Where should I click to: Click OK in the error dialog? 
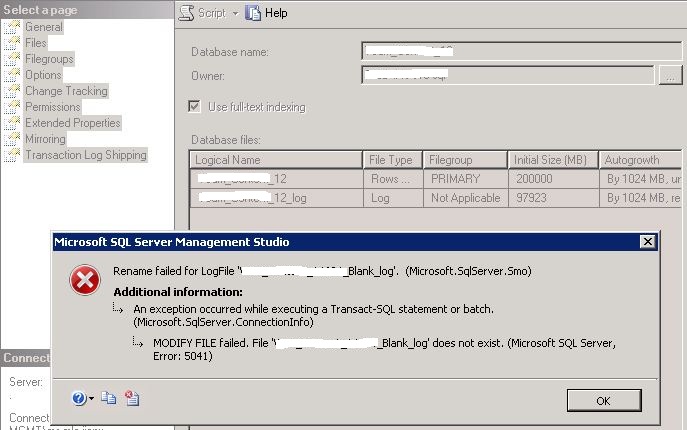(604, 401)
